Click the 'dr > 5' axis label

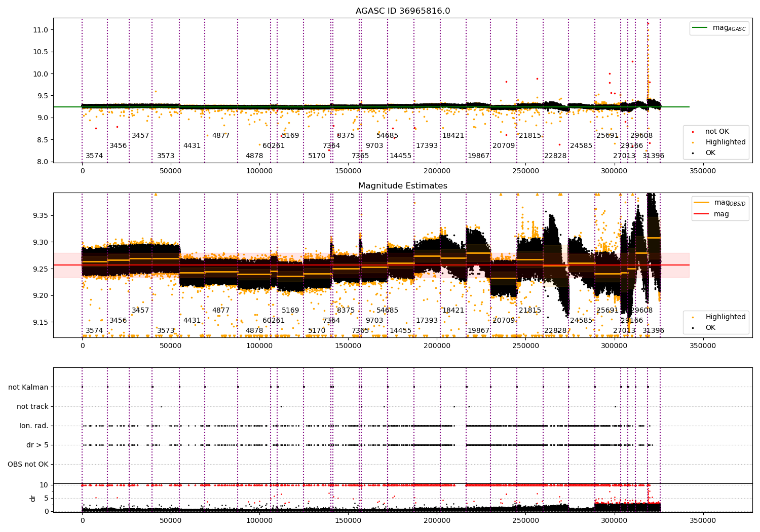point(37,445)
